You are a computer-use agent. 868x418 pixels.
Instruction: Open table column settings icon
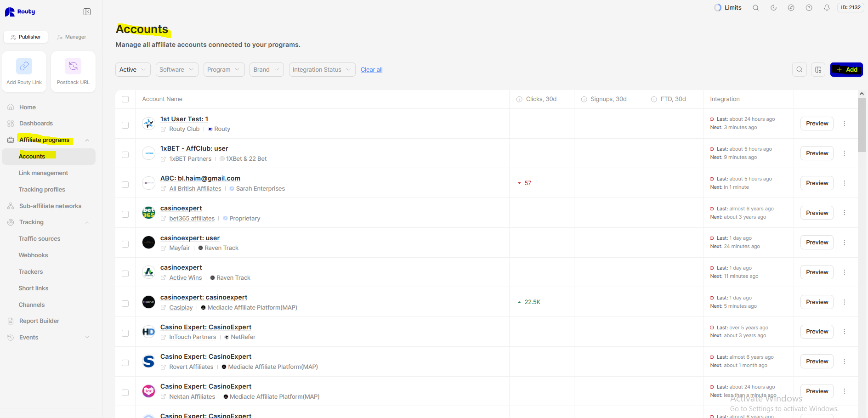click(818, 69)
